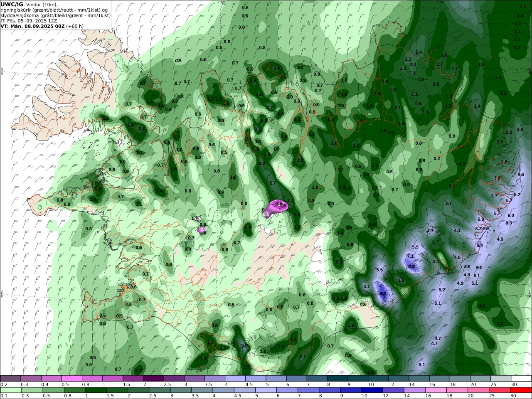Click the 3.4 value label on the map
The width and height of the screenshot is (532, 399).
[436, 261]
